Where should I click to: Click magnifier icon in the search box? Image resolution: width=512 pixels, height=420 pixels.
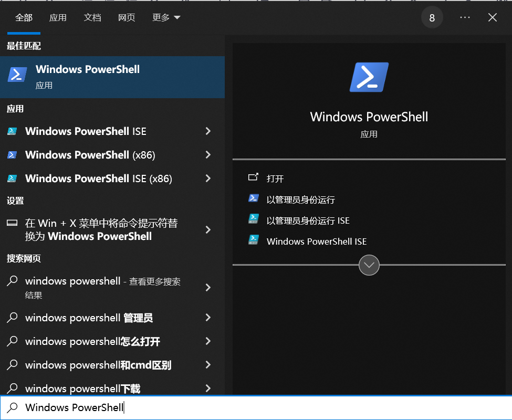pos(13,407)
